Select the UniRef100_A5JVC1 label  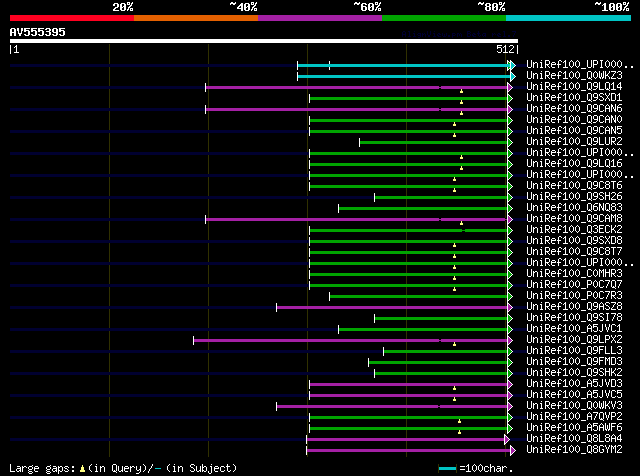pos(574,329)
